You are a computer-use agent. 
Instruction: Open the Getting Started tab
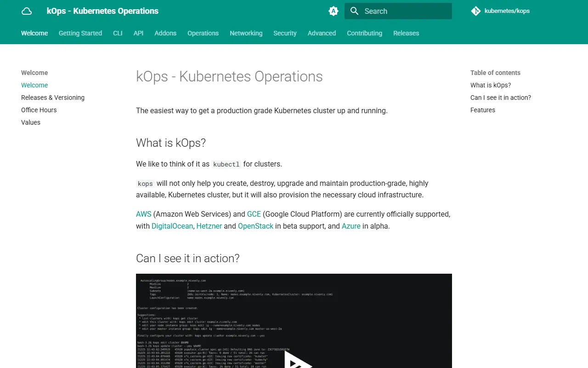80,33
